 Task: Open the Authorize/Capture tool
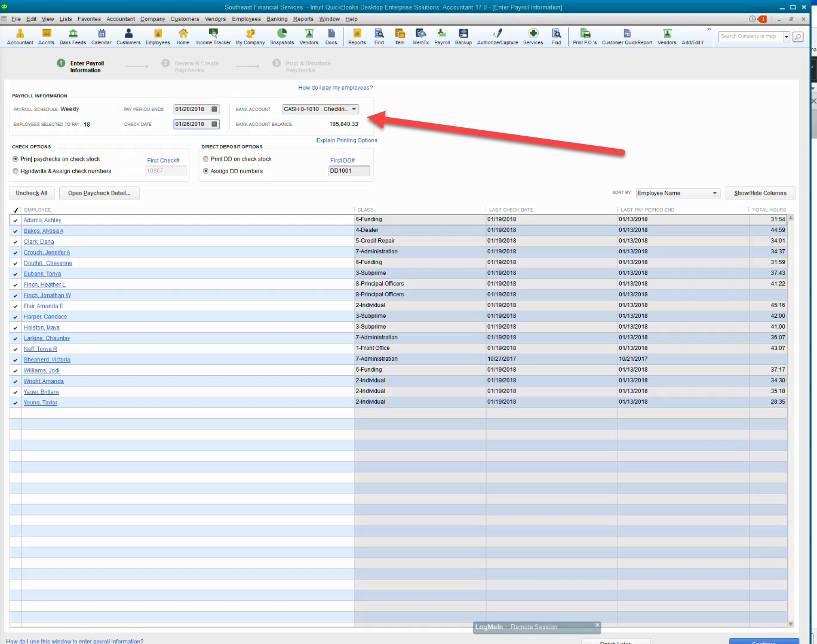[497, 36]
